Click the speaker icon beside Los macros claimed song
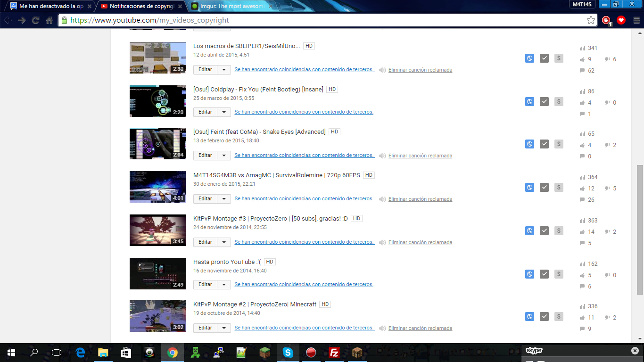This screenshot has width=644, height=362. [x=382, y=70]
